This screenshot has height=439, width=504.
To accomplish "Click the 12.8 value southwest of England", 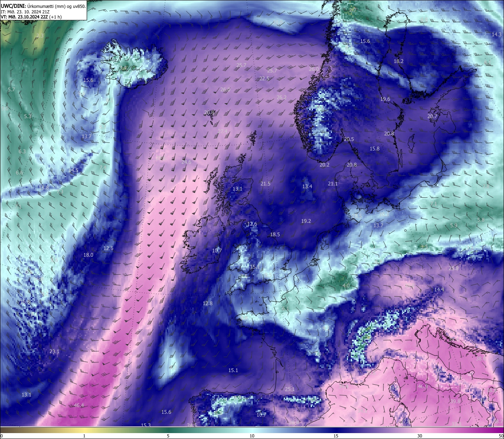I will (208, 304).
